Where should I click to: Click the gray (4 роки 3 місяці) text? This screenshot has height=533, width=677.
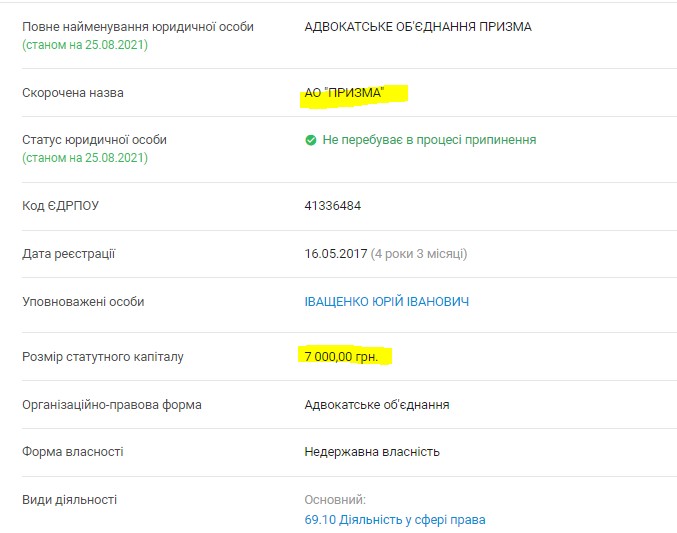419,254
